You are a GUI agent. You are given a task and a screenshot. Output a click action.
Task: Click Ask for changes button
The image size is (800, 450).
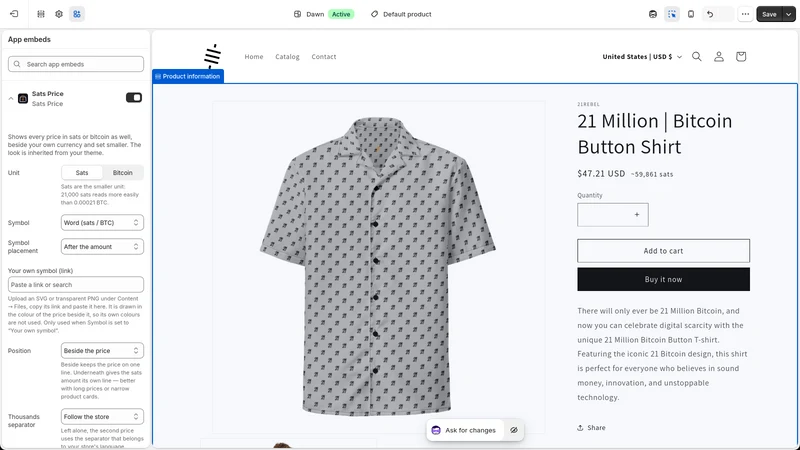tap(464, 430)
